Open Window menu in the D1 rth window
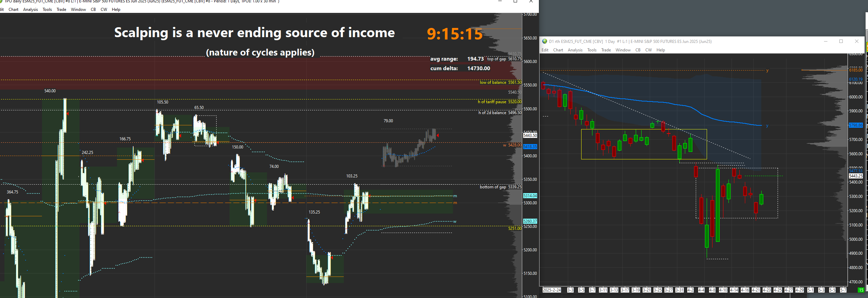The height and width of the screenshot is (298, 868). point(623,50)
